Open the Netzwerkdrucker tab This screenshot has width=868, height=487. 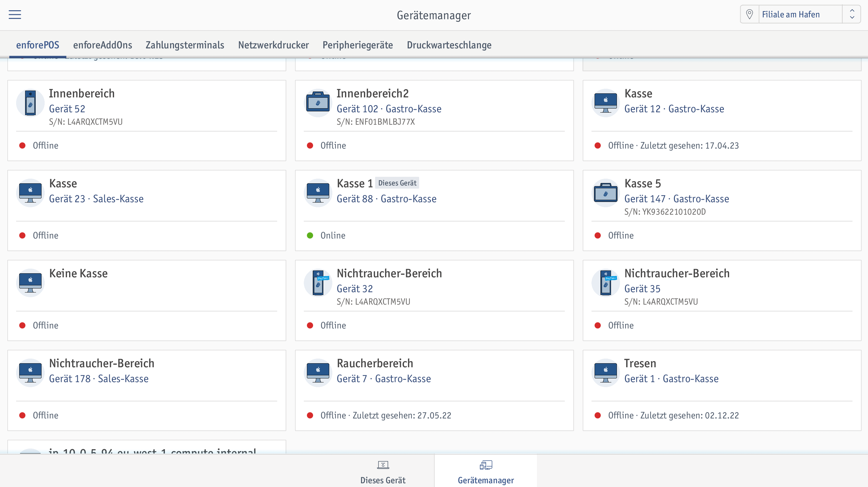tap(274, 45)
